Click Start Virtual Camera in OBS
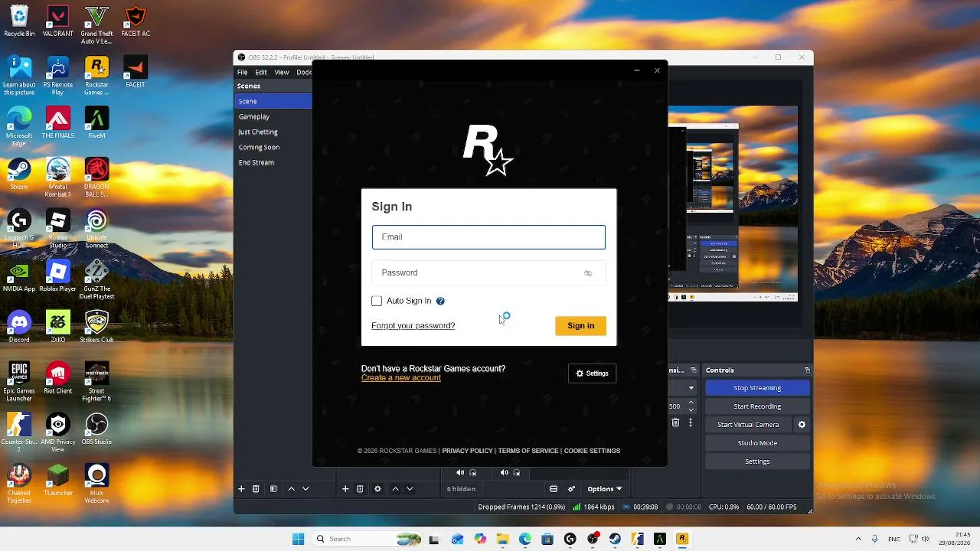The height and width of the screenshot is (551, 980). tap(748, 425)
